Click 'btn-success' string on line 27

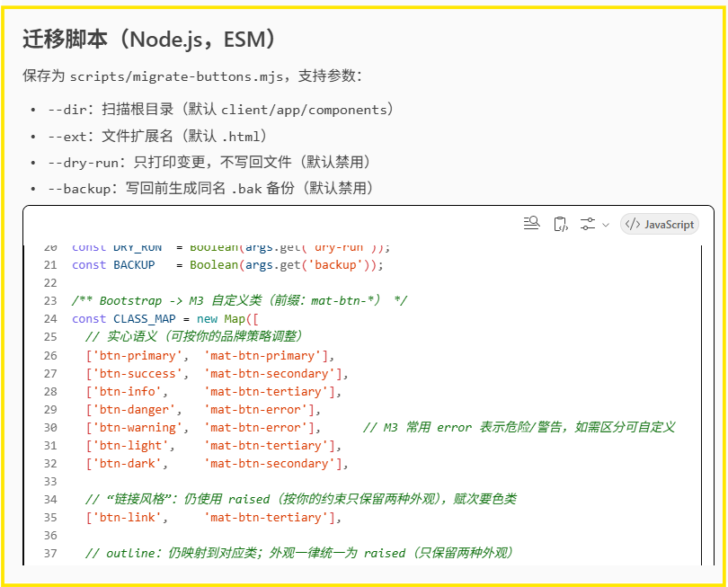(x=138, y=374)
